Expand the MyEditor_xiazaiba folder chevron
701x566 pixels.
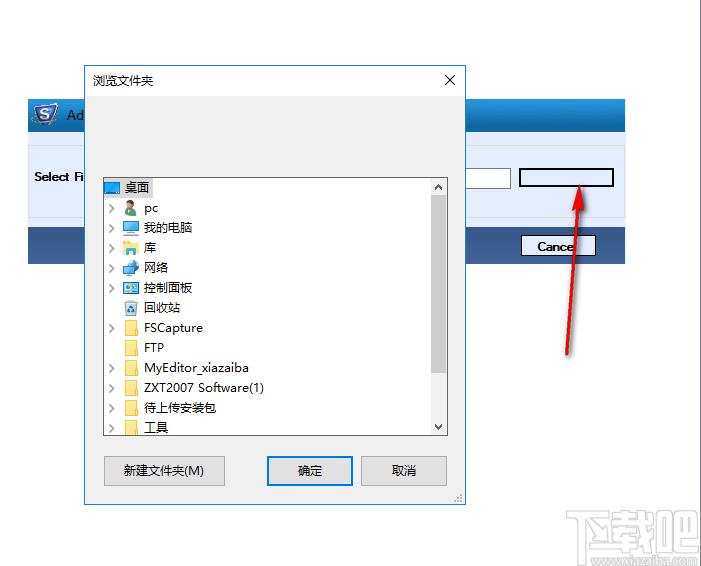[x=112, y=368]
